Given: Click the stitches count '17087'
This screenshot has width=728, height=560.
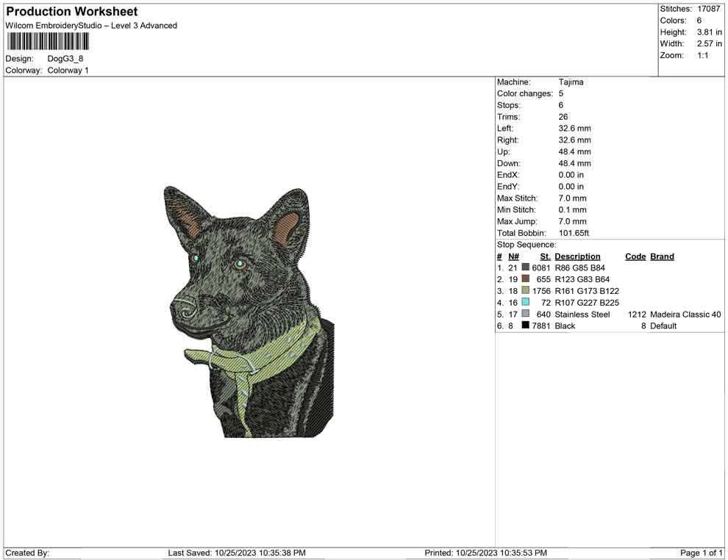Looking at the screenshot, I should click(x=708, y=9).
